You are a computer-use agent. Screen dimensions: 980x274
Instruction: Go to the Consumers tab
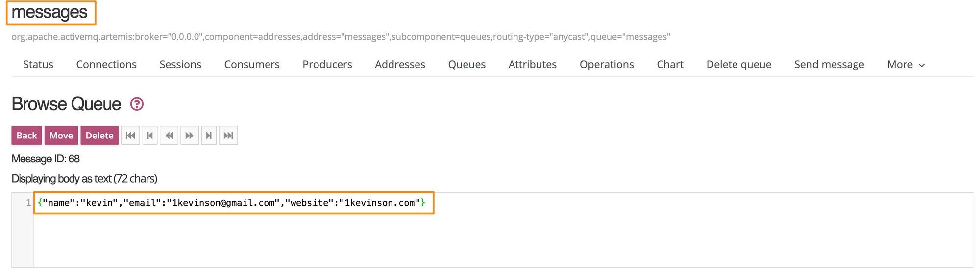252,65
